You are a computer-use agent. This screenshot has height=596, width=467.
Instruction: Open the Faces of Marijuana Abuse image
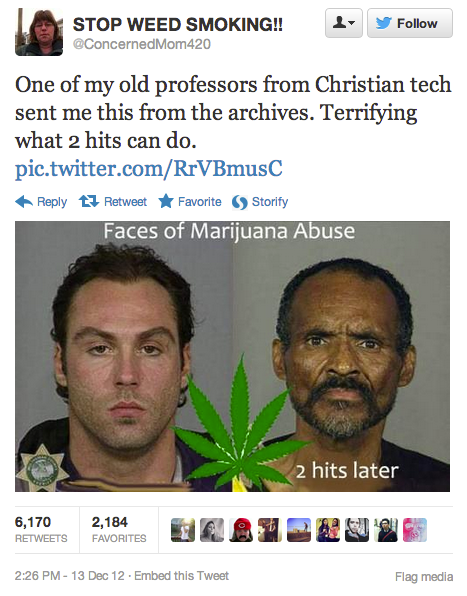pyautogui.click(x=233, y=356)
